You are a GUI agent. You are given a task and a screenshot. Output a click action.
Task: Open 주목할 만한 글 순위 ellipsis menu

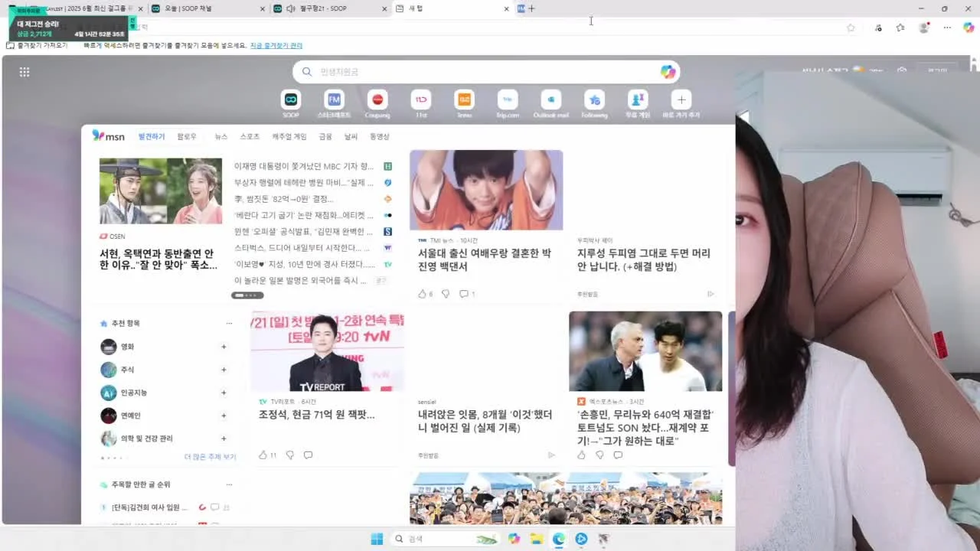pos(228,484)
